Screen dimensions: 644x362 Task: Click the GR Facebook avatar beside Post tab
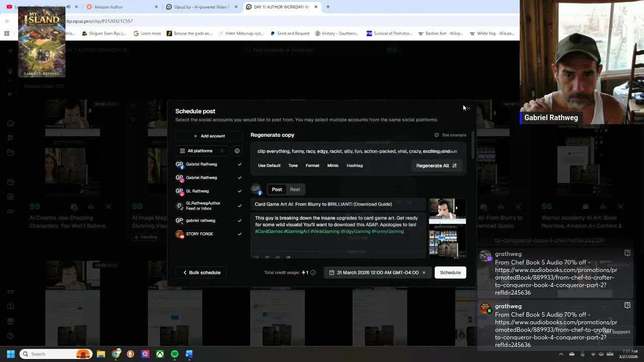[x=257, y=190]
